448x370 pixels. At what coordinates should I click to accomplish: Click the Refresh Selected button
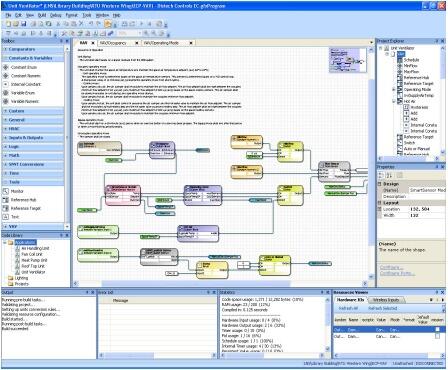pyautogui.click(x=382, y=308)
